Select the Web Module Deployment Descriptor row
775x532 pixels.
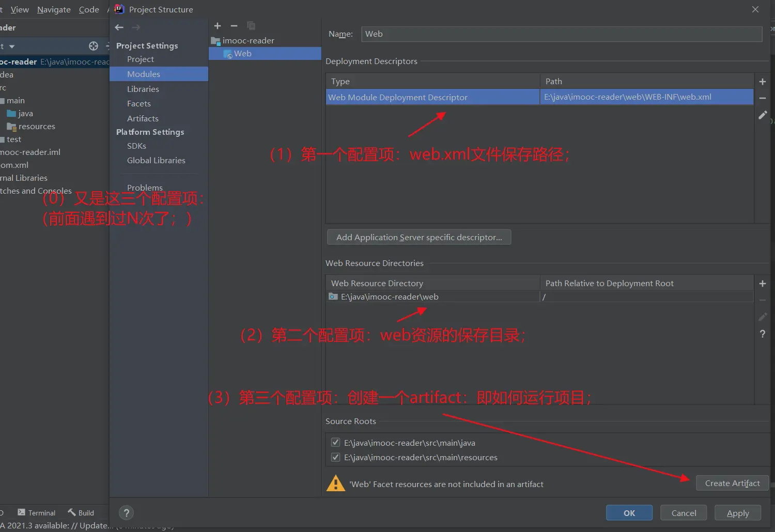(x=432, y=97)
